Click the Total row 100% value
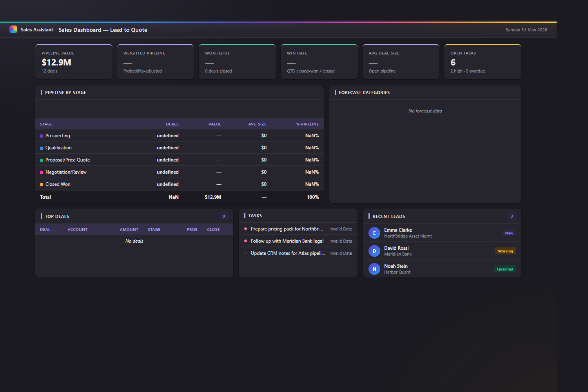The image size is (588, 392). coord(313,197)
